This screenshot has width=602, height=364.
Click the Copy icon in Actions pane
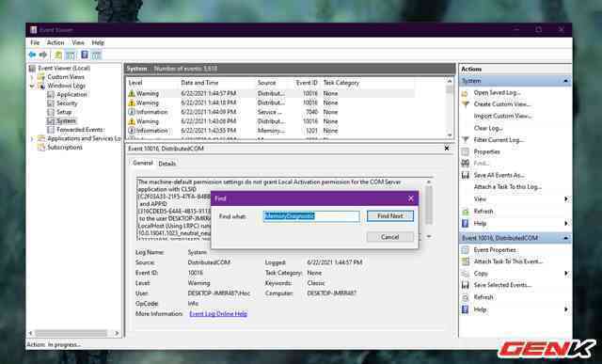(465, 274)
